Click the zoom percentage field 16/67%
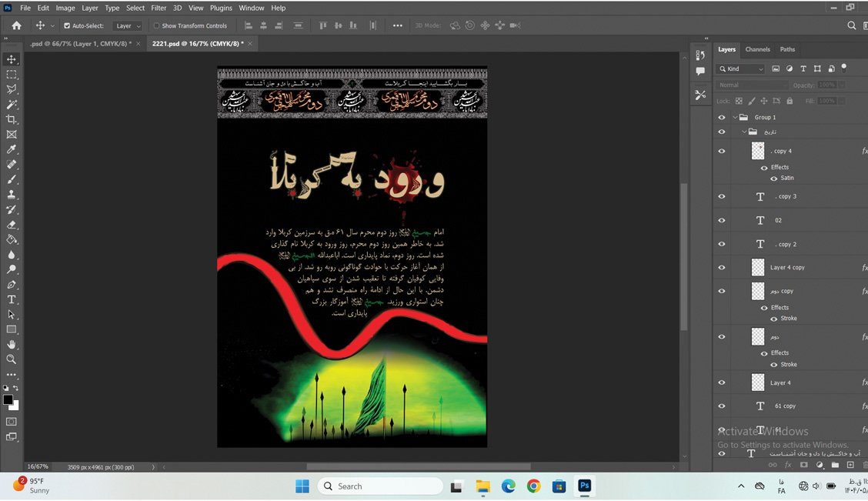Image resolution: width=868 pixels, height=501 pixels. pyautogui.click(x=38, y=467)
